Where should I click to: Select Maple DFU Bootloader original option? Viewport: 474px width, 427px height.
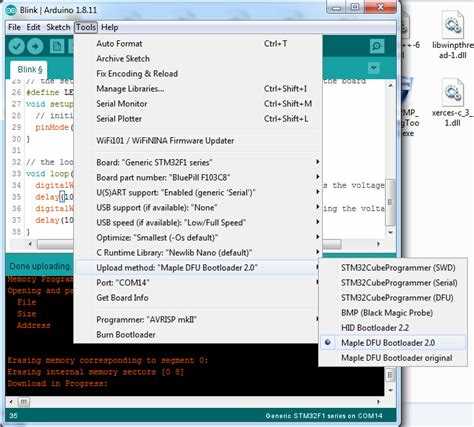(393, 358)
